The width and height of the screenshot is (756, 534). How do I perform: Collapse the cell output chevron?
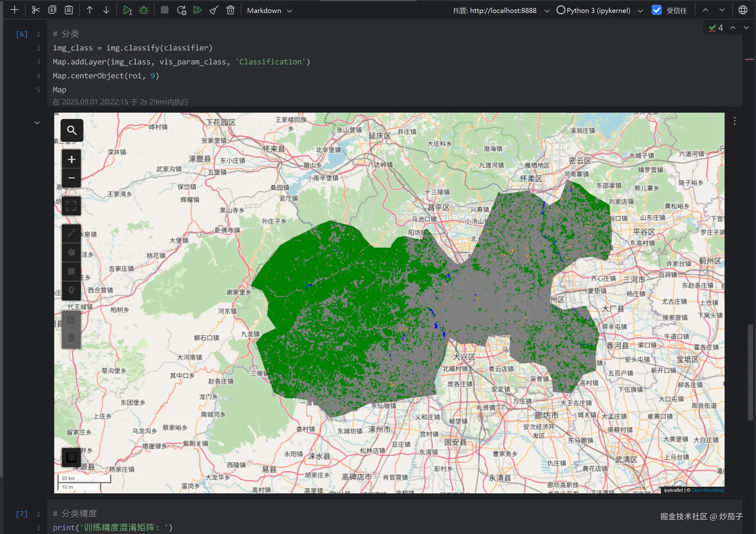click(37, 123)
